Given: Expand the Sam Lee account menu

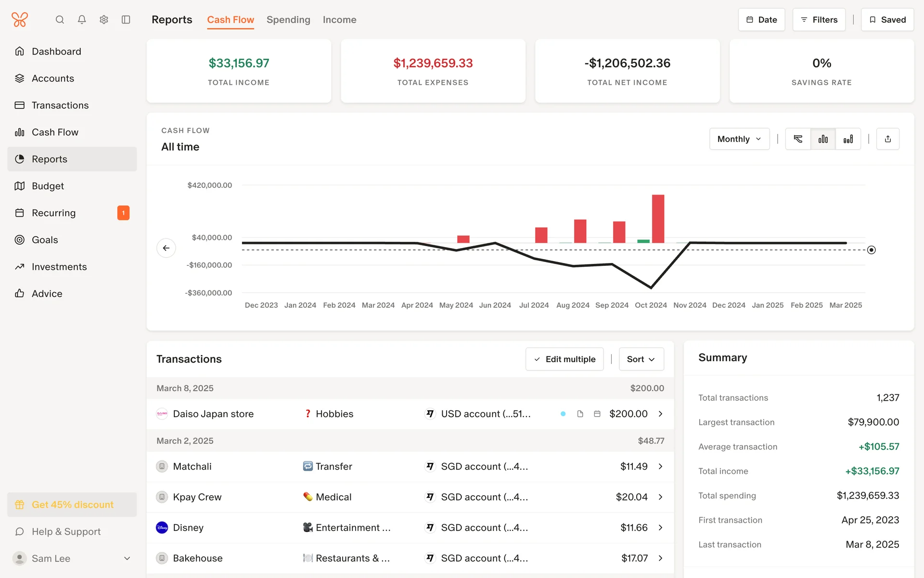Looking at the screenshot, I should pyautogui.click(x=127, y=558).
